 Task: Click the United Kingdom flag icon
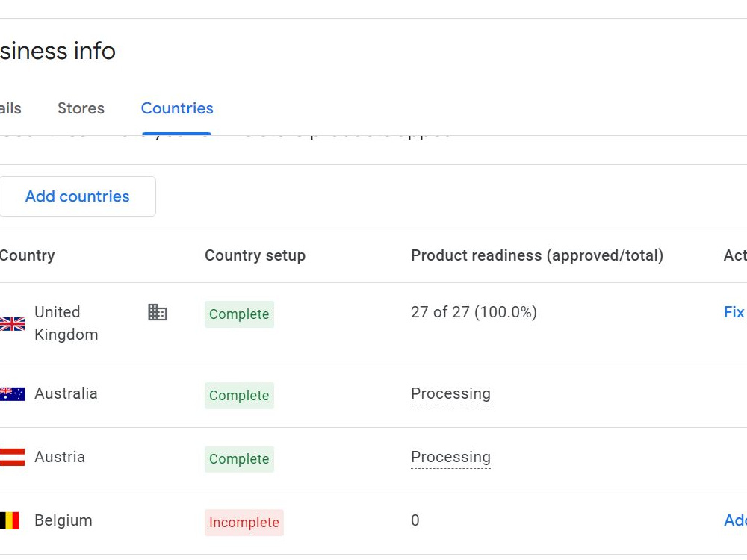12,324
